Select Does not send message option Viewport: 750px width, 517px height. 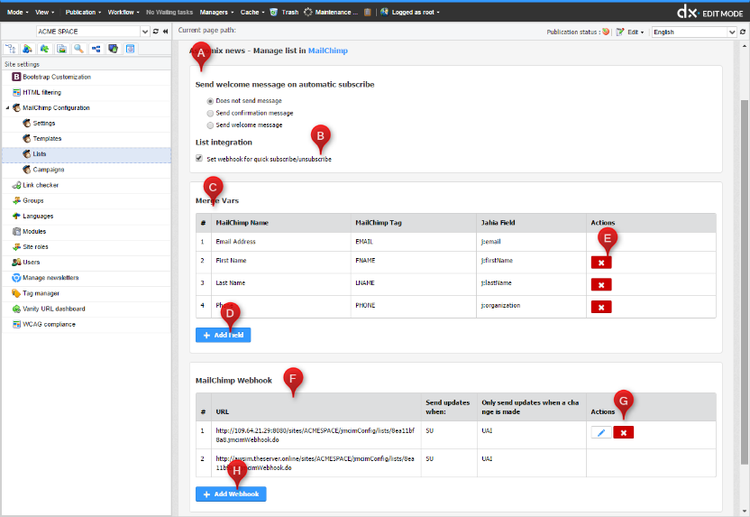[210, 101]
